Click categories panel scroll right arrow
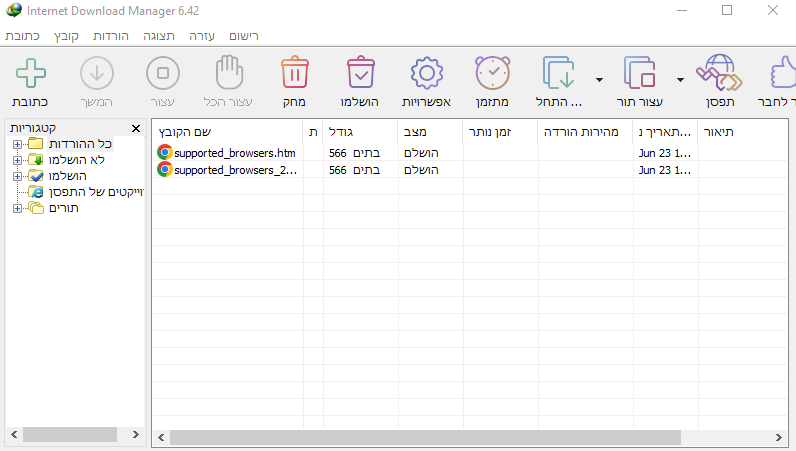The width and height of the screenshot is (796, 451). click(x=136, y=435)
